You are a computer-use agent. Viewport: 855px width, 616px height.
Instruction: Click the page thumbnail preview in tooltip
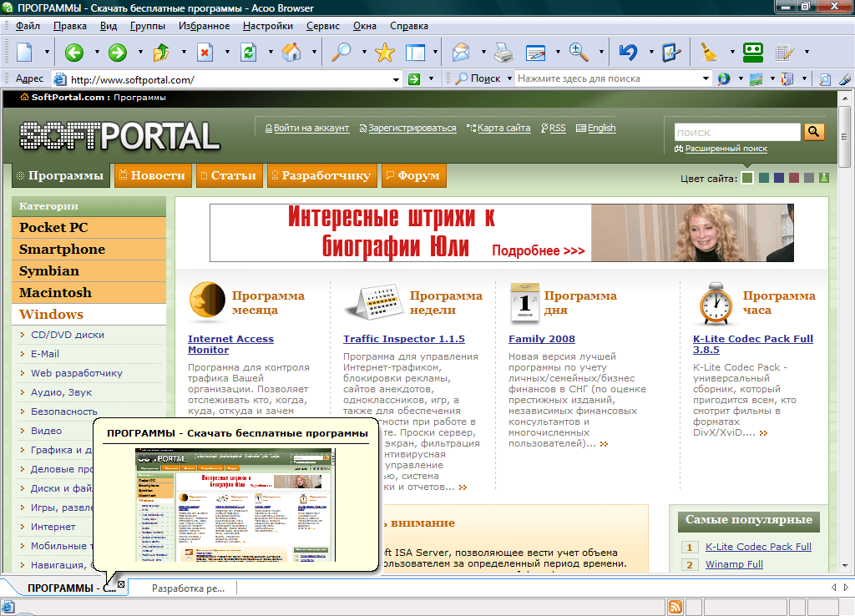point(235,505)
